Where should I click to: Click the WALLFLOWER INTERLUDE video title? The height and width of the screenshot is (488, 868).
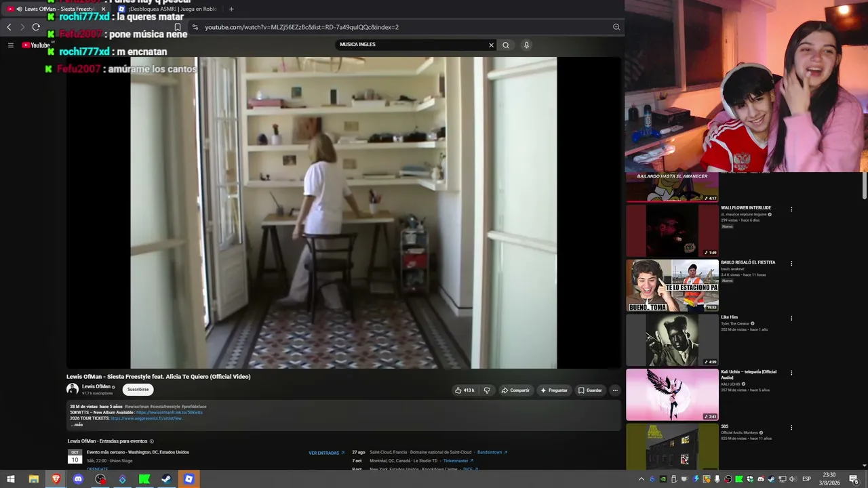coord(746,208)
